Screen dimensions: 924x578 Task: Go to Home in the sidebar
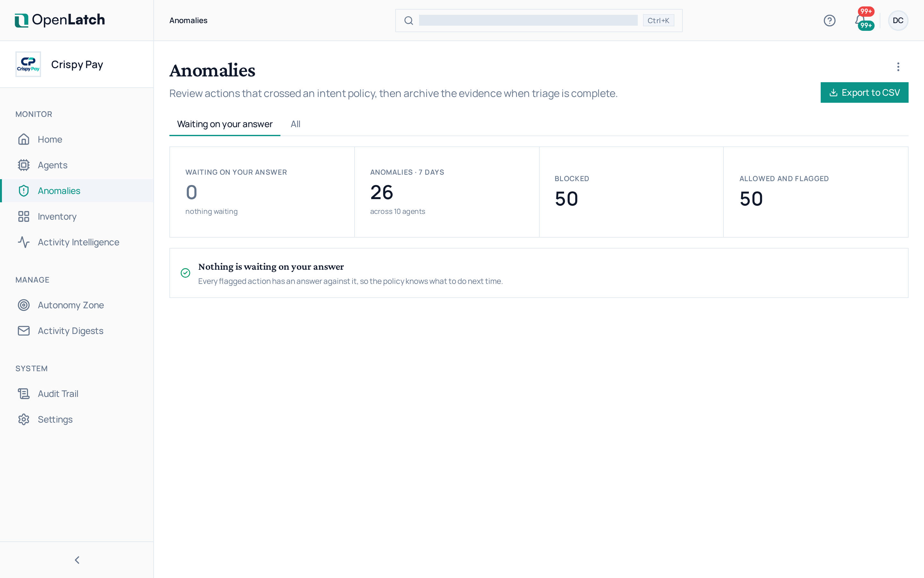pos(77,140)
